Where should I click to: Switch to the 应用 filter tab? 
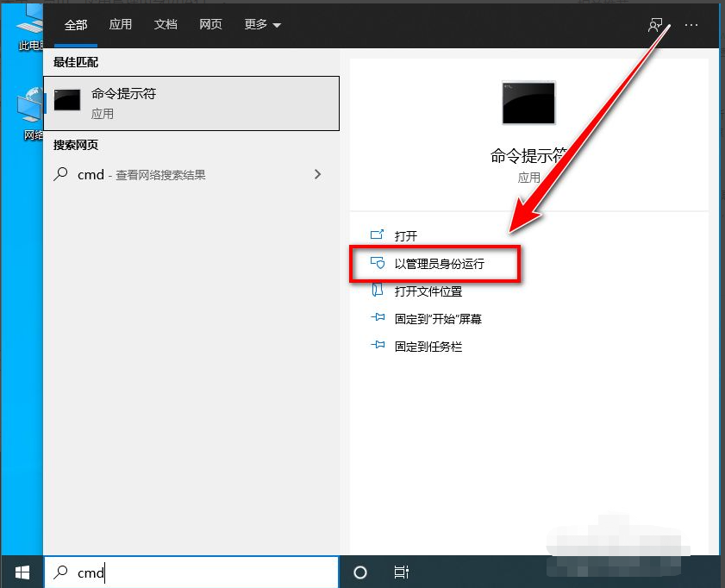pyautogui.click(x=121, y=25)
